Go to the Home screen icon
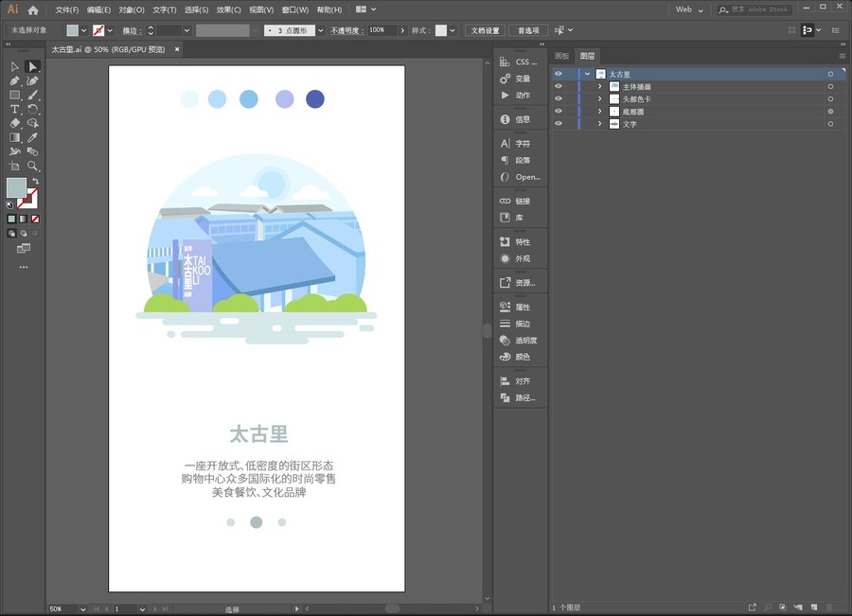 pos(33,9)
